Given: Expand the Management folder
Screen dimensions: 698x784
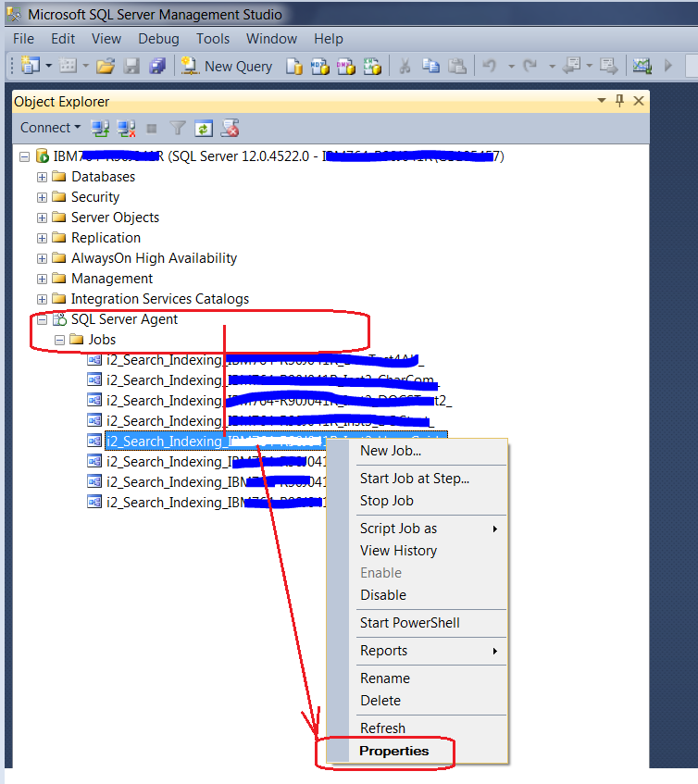Looking at the screenshot, I should (42, 279).
